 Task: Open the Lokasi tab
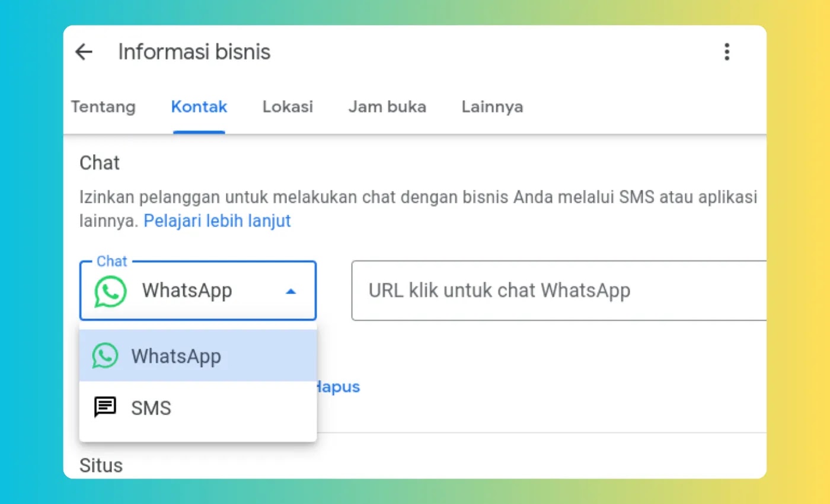288,107
